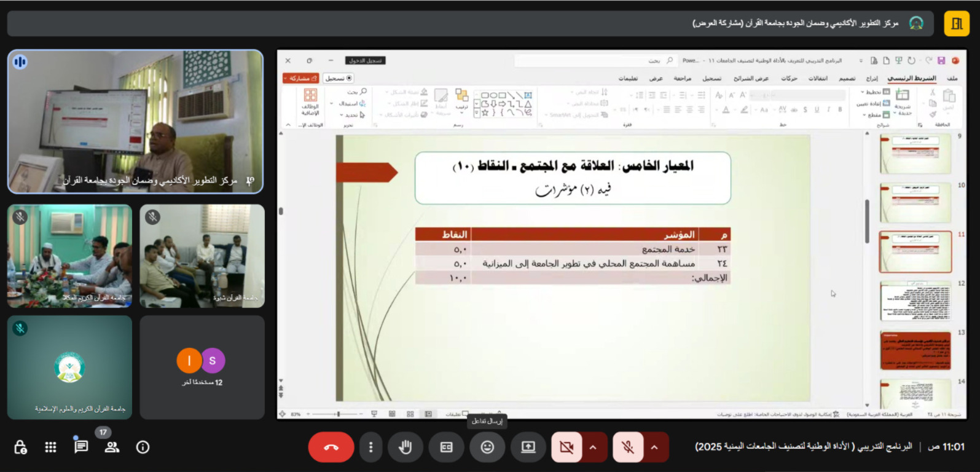This screenshot has height=472, width=980.
Task: Expand microphone settings chevron
Action: (655, 447)
